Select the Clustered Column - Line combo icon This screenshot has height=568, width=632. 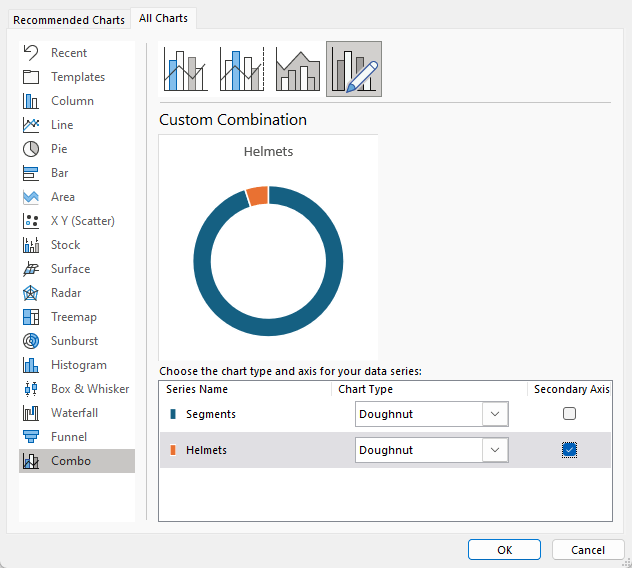tap(186, 69)
